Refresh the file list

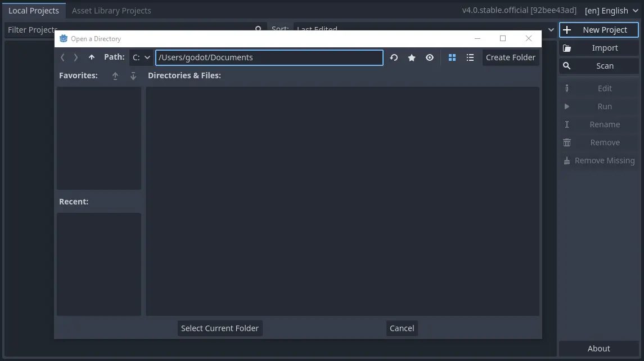(394, 57)
